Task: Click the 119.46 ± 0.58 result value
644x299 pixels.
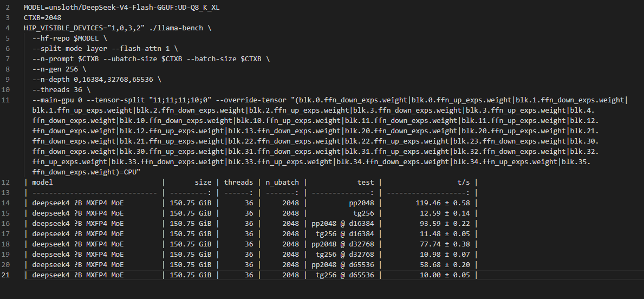Action: pos(443,203)
